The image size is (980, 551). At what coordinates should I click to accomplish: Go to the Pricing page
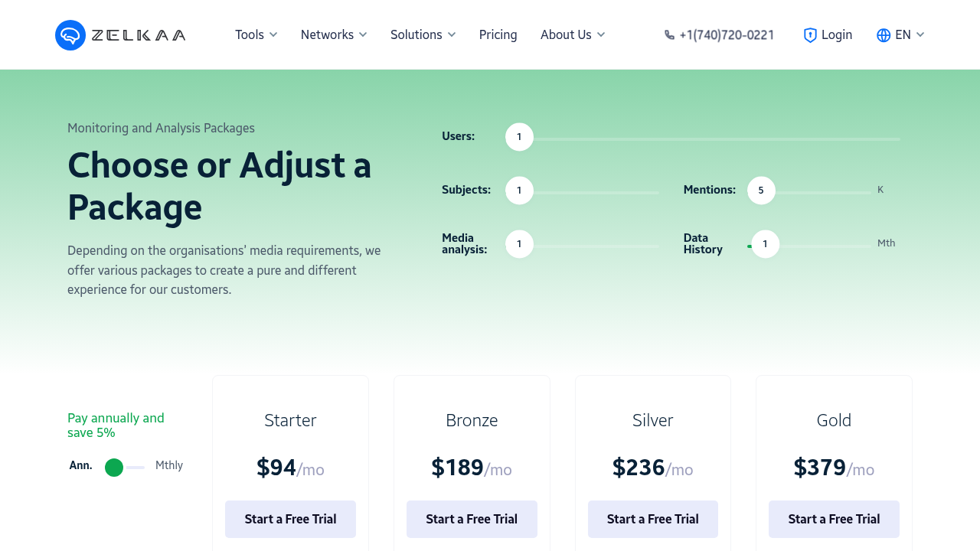[x=498, y=35]
